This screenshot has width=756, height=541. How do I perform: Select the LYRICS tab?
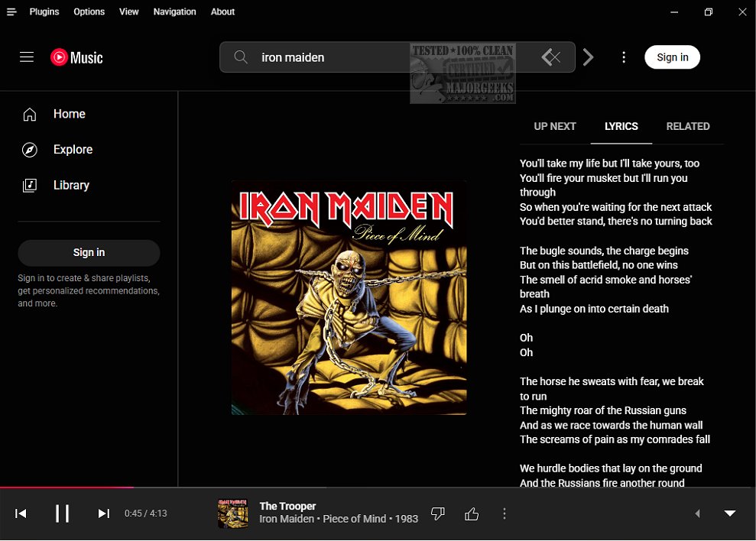coord(621,126)
